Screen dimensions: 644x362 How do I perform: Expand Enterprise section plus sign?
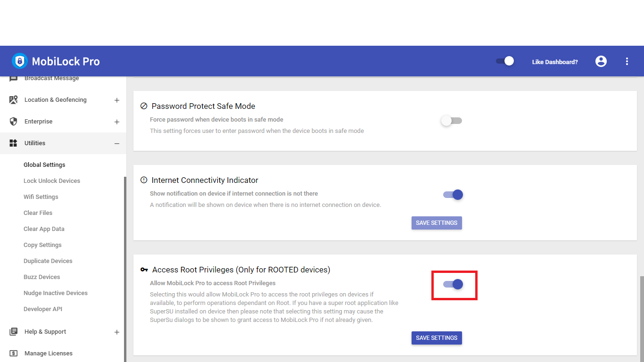[x=117, y=122]
